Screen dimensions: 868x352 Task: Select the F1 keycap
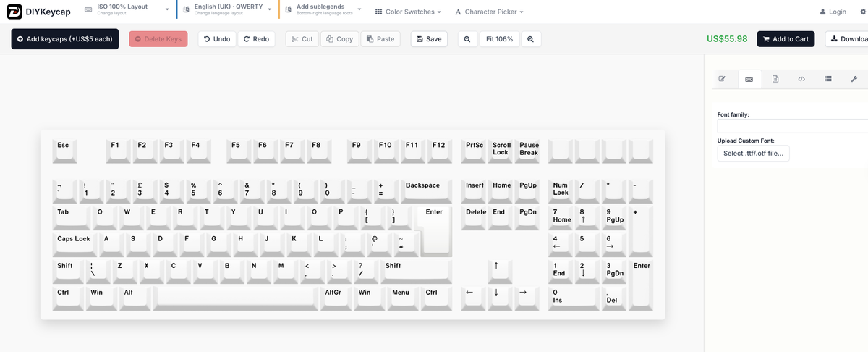119,151
